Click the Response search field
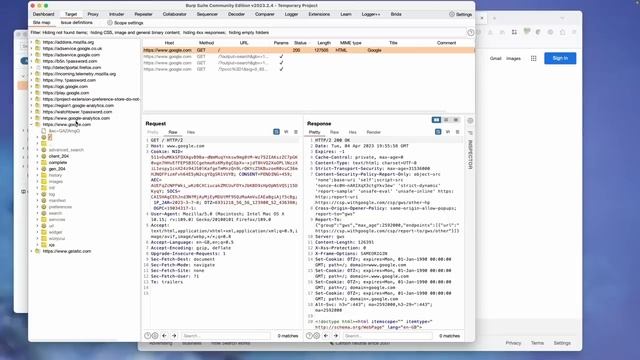This screenshot has width=640, height=360. [387, 336]
